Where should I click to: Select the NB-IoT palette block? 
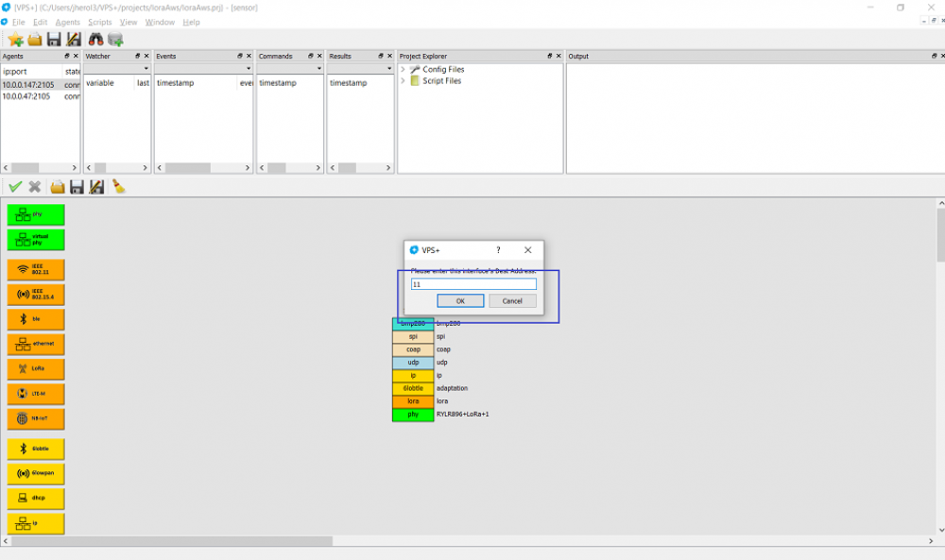[36, 418]
